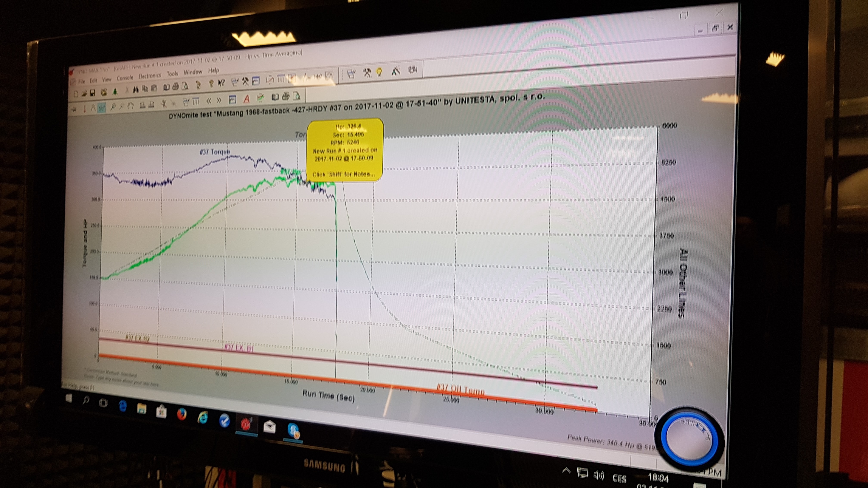
Task: Click the hand pan tool icon
Action: (131, 106)
